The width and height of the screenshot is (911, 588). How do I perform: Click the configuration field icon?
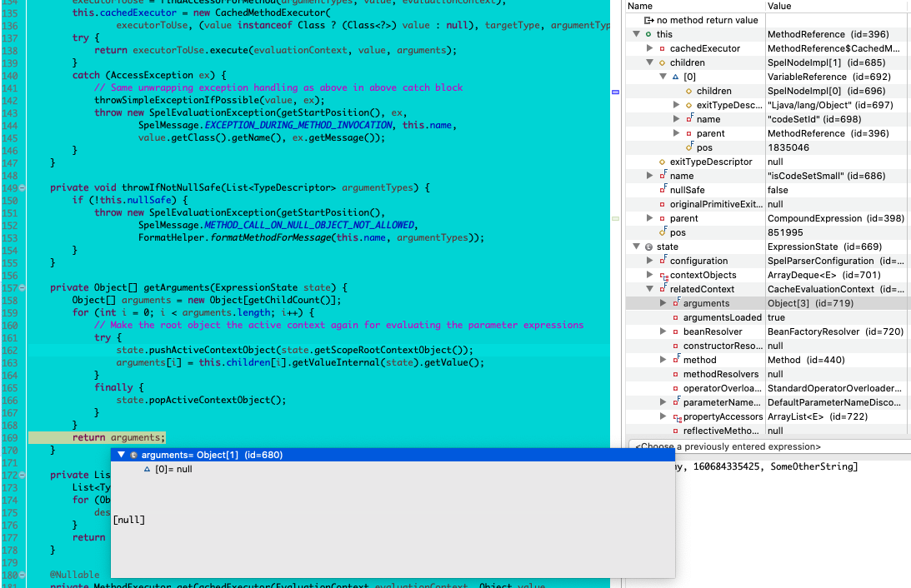click(x=663, y=260)
